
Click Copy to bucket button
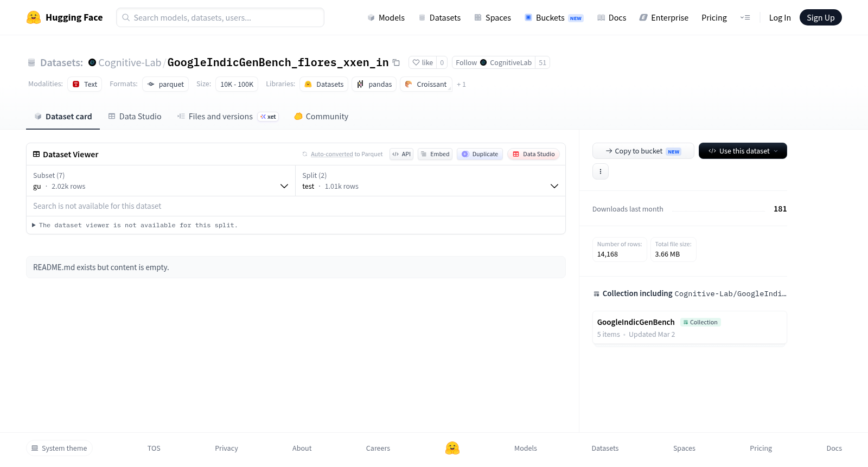643,151
